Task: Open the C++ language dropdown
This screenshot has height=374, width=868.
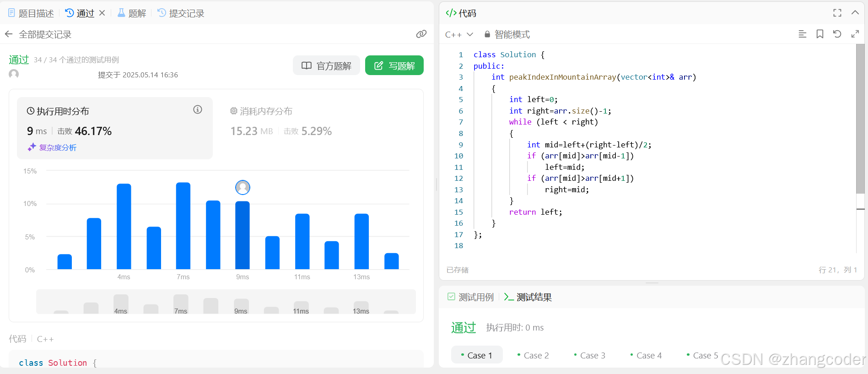Action: [459, 34]
